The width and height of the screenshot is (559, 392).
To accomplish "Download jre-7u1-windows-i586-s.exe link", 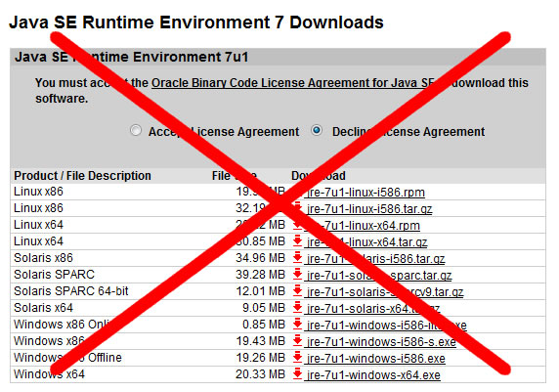I will [381, 342].
